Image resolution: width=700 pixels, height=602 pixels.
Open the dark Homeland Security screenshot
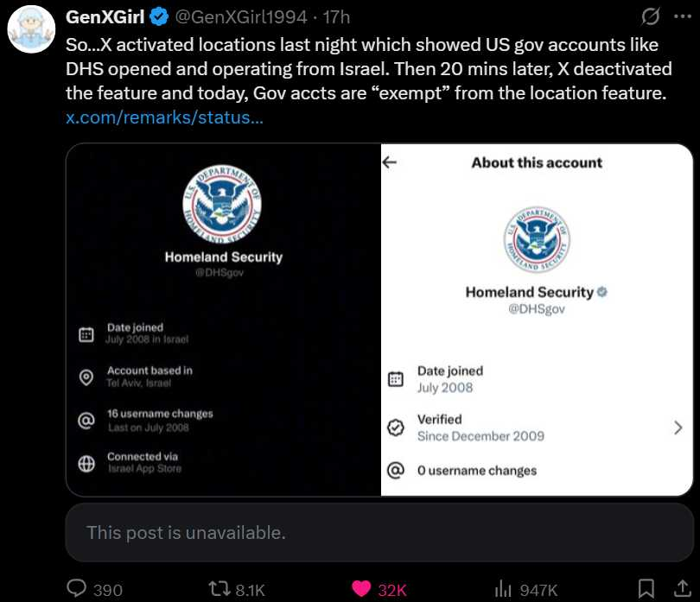click(x=224, y=320)
